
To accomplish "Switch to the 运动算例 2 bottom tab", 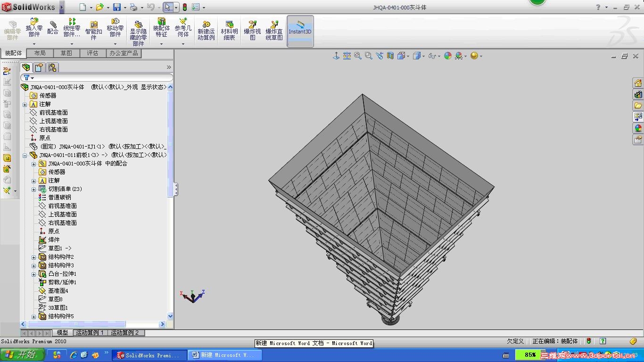I will coord(125,333).
